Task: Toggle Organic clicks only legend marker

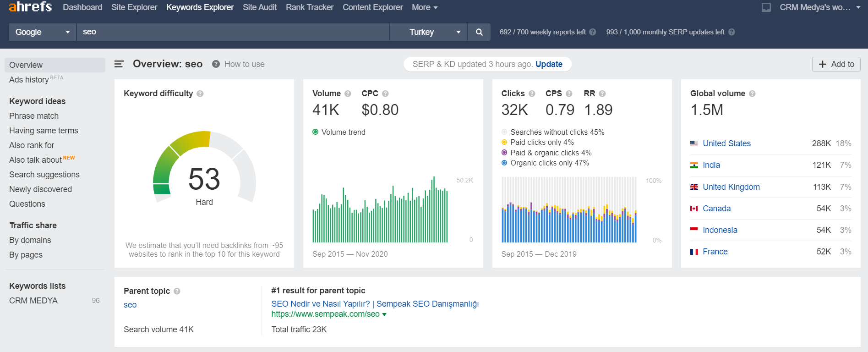Action: (x=504, y=163)
